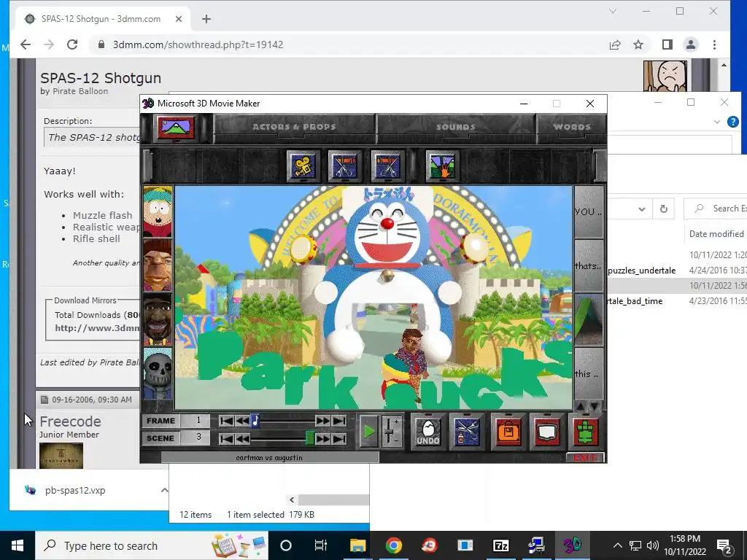Select the 'this ..' words entry
Image resolution: width=747 pixels, height=560 pixels.
pos(589,373)
